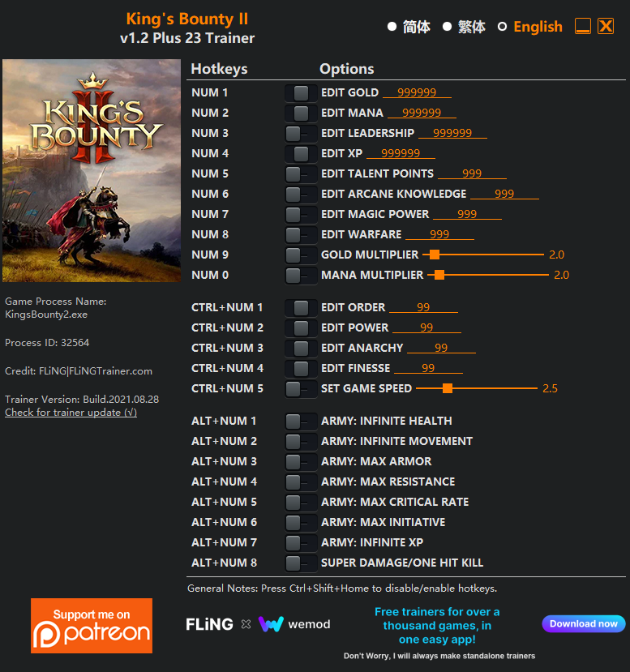Enable Set Game Speed toggle
The width and height of the screenshot is (630, 672).
(x=301, y=389)
